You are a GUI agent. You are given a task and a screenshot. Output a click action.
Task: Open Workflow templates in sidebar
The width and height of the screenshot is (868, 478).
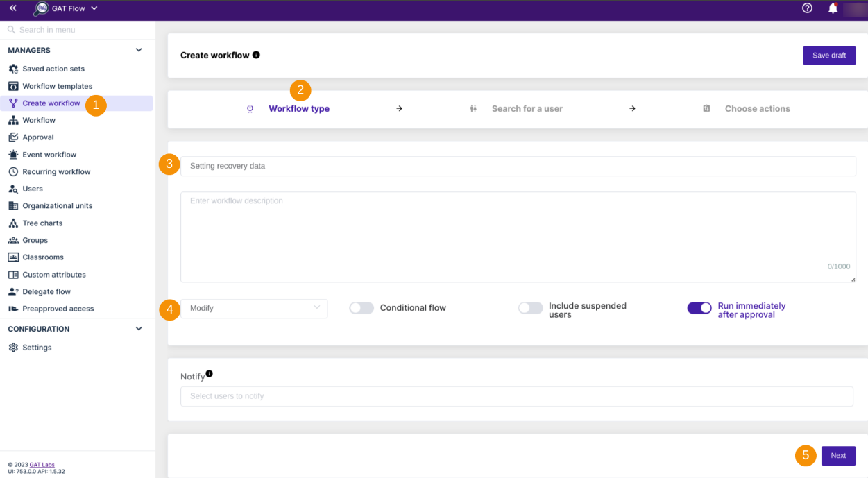[57, 86]
